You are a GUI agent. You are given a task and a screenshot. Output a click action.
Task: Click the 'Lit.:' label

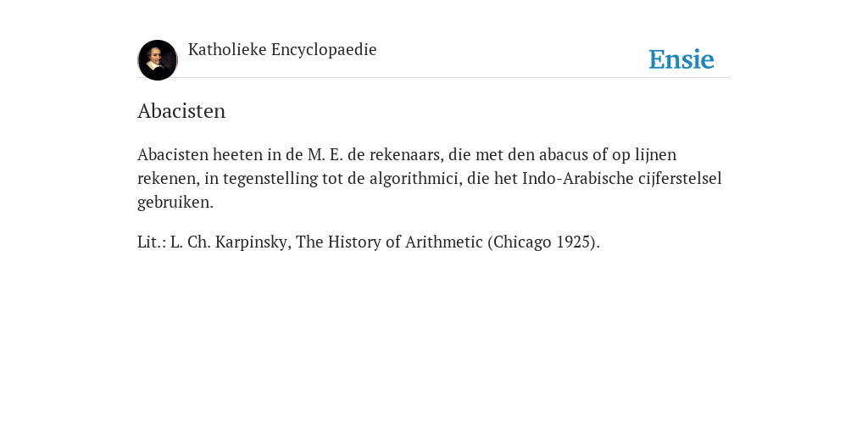[151, 242]
